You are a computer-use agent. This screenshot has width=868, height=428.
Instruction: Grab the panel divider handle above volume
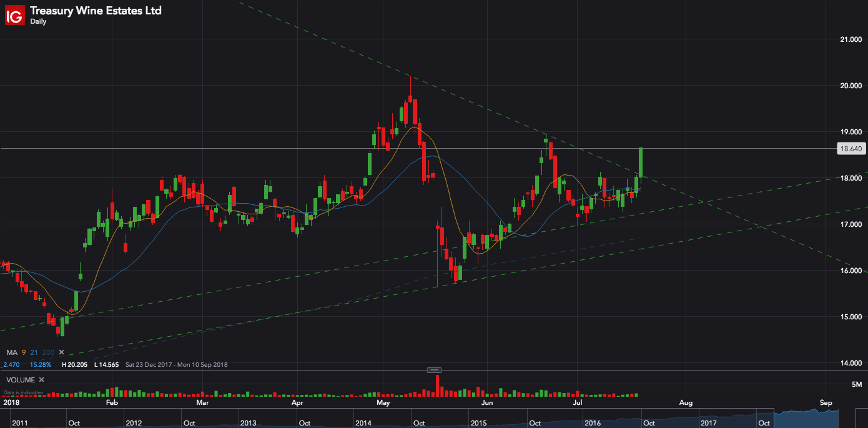coord(435,371)
